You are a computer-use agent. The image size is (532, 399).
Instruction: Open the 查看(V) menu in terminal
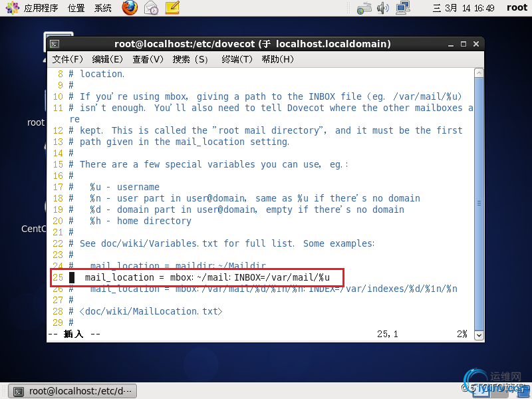(148, 59)
